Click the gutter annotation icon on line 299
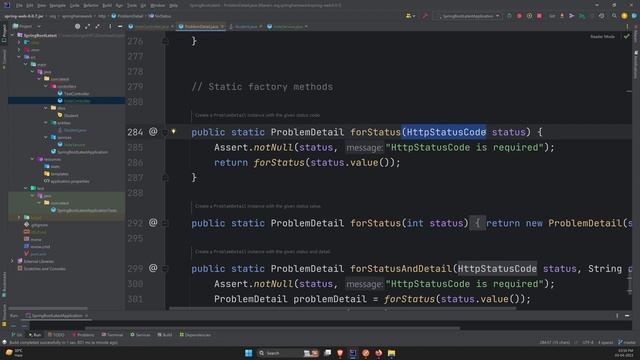The width and height of the screenshot is (640, 360). (153, 268)
